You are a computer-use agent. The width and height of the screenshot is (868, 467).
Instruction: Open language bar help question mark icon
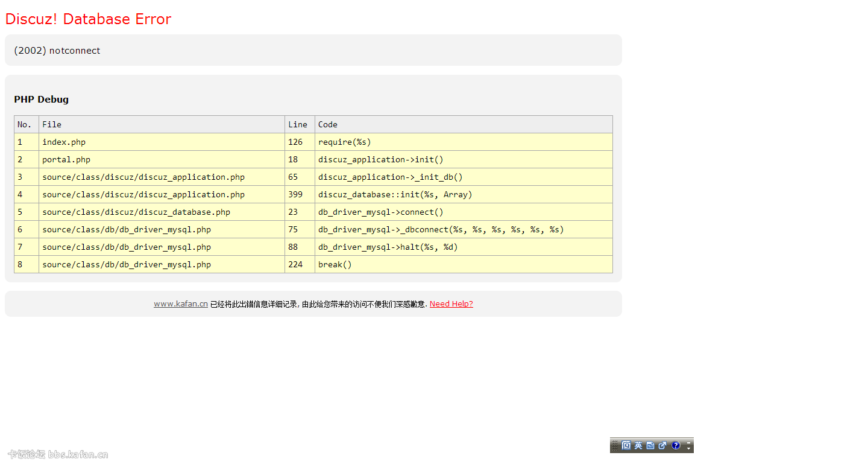[x=676, y=445]
